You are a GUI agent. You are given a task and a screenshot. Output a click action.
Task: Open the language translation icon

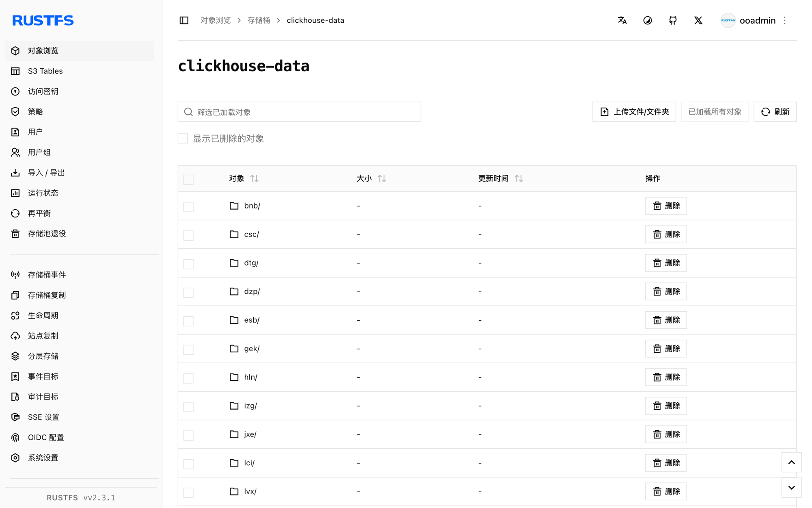622,20
